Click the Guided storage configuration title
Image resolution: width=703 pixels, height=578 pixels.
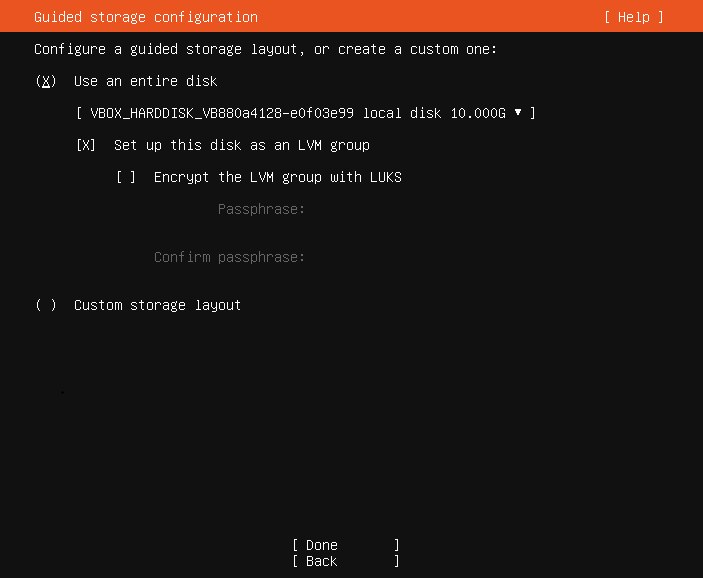pyautogui.click(x=146, y=17)
